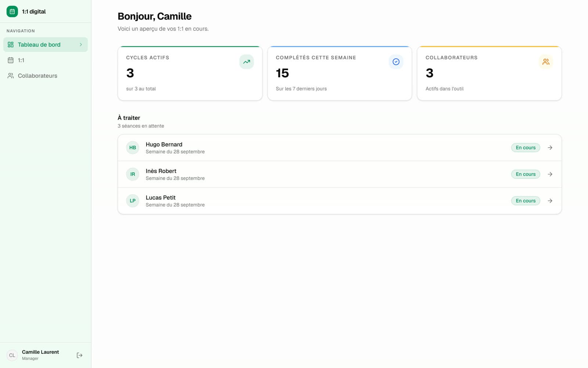
Task: Click the people icon beside Collaborateurs in sidebar
Action: pyautogui.click(x=11, y=75)
